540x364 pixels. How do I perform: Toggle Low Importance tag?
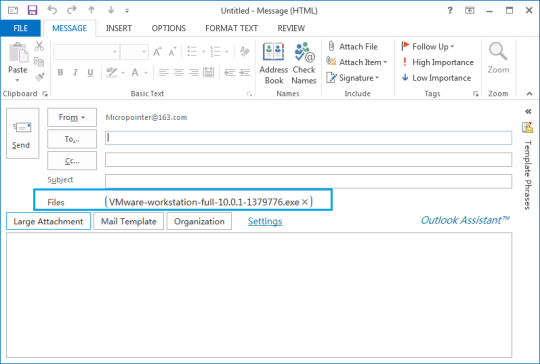437,78
